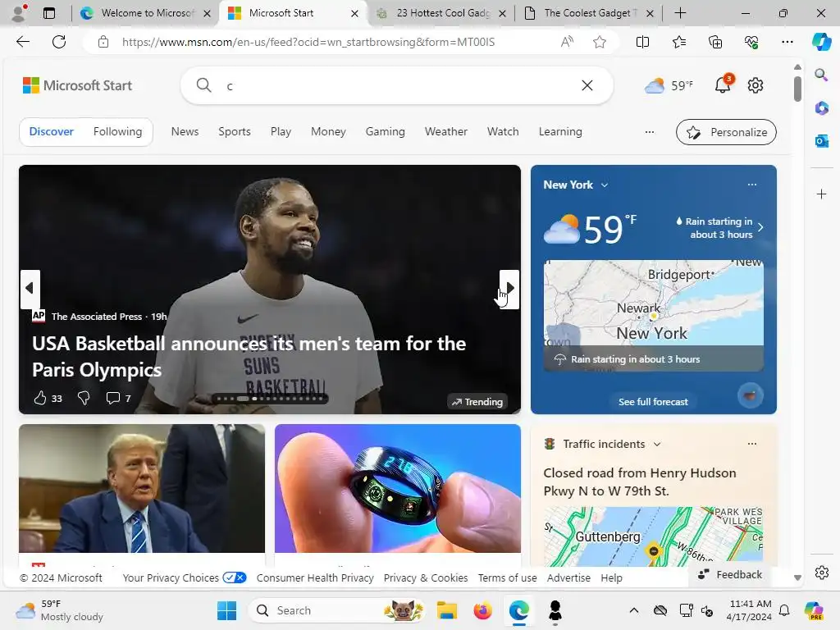This screenshot has height=630, width=840.
Task: Open Collections icon
Action: [x=715, y=42]
